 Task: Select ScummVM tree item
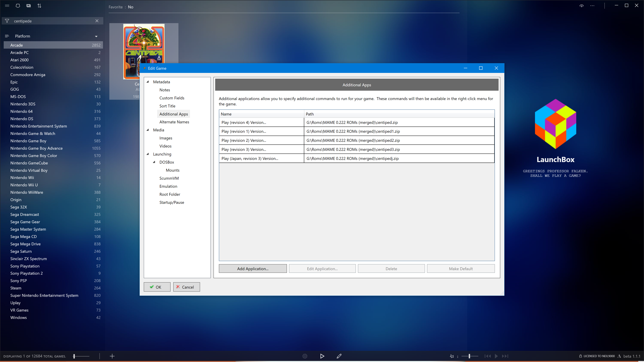[x=169, y=178]
